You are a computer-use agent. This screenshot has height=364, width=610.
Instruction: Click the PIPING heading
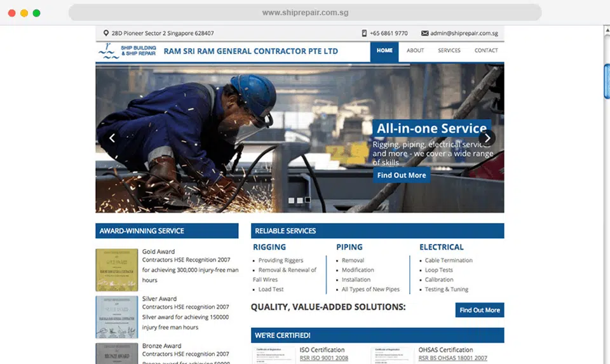tap(349, 247)
